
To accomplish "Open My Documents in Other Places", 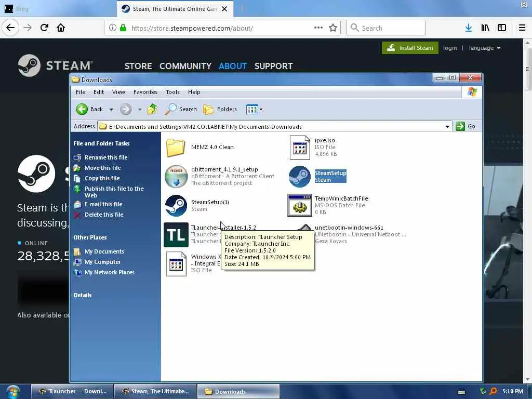I will (x=104, y=251).
